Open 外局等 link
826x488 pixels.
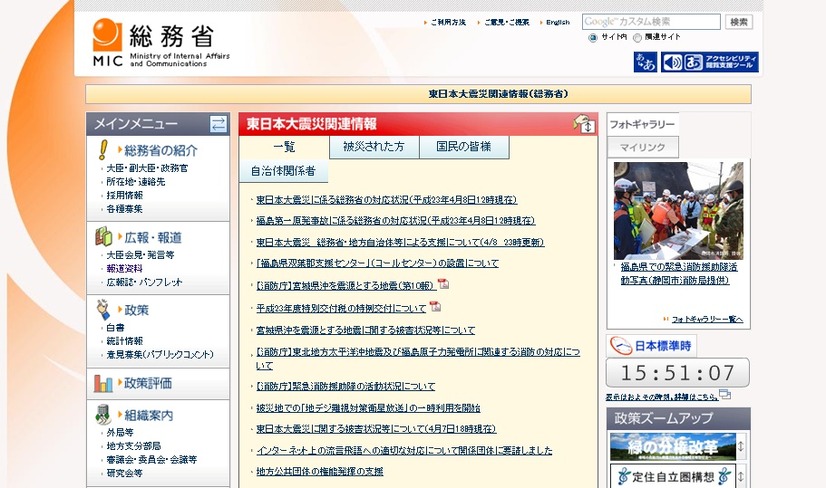[x=120, y=432]
